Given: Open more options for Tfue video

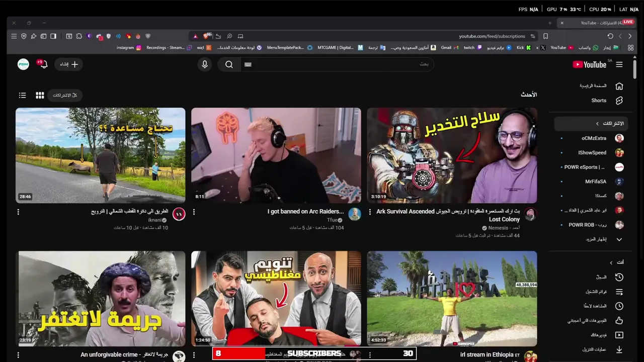Looking at the screenshot, I should (x=194, y=212).
